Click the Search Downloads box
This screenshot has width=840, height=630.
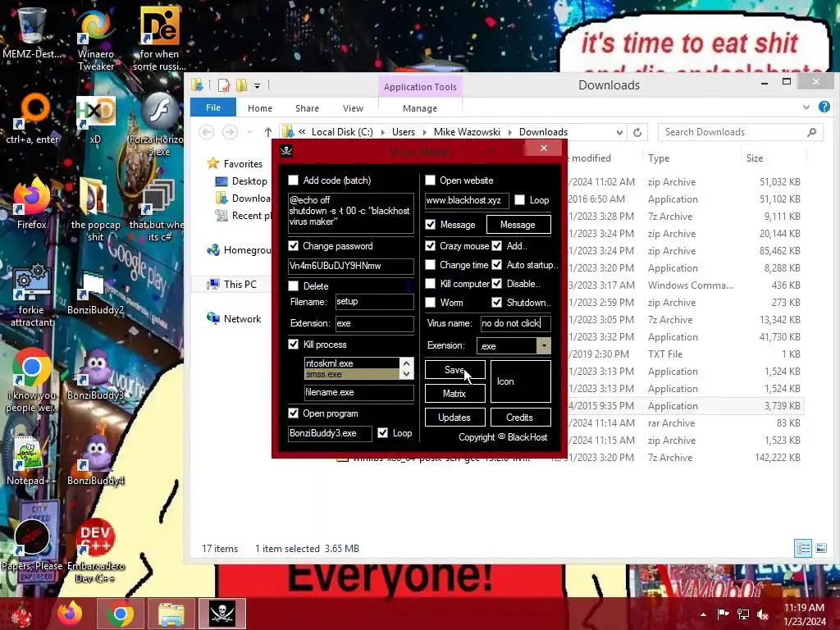click(741, 132)
